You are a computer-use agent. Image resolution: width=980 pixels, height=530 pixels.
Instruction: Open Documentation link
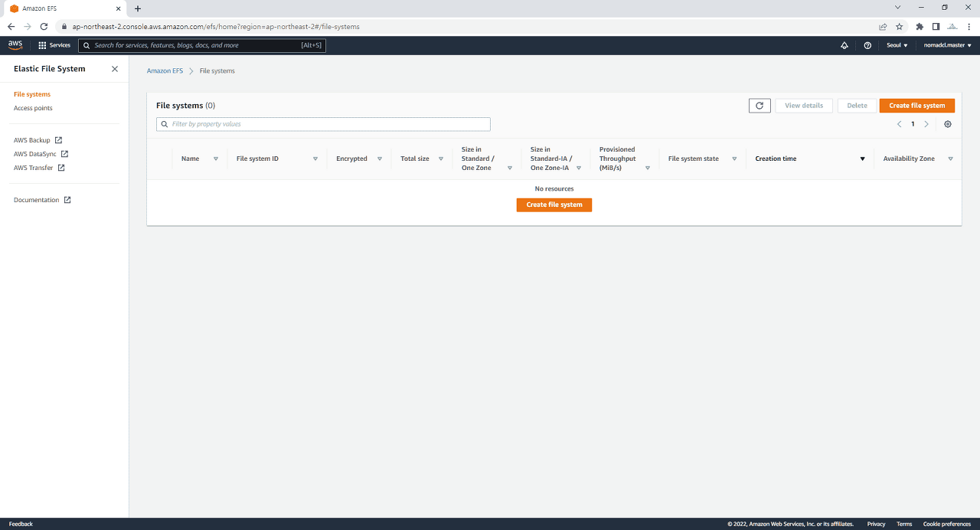[36, 200]
